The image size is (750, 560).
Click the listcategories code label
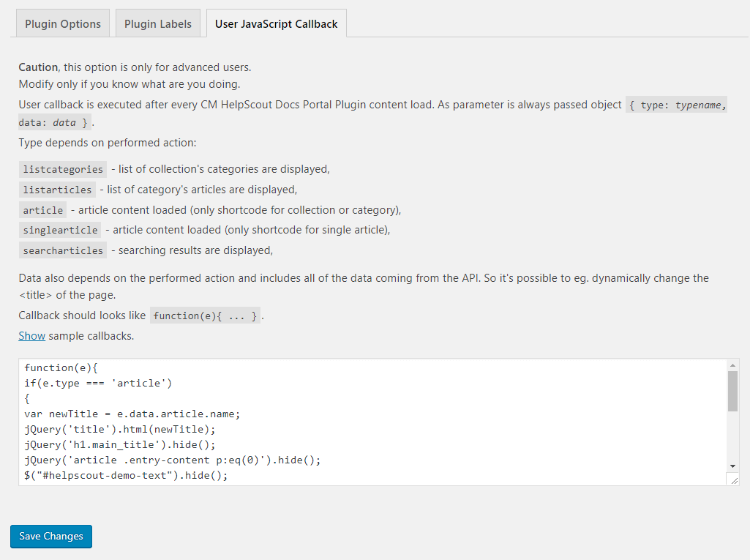63,169
